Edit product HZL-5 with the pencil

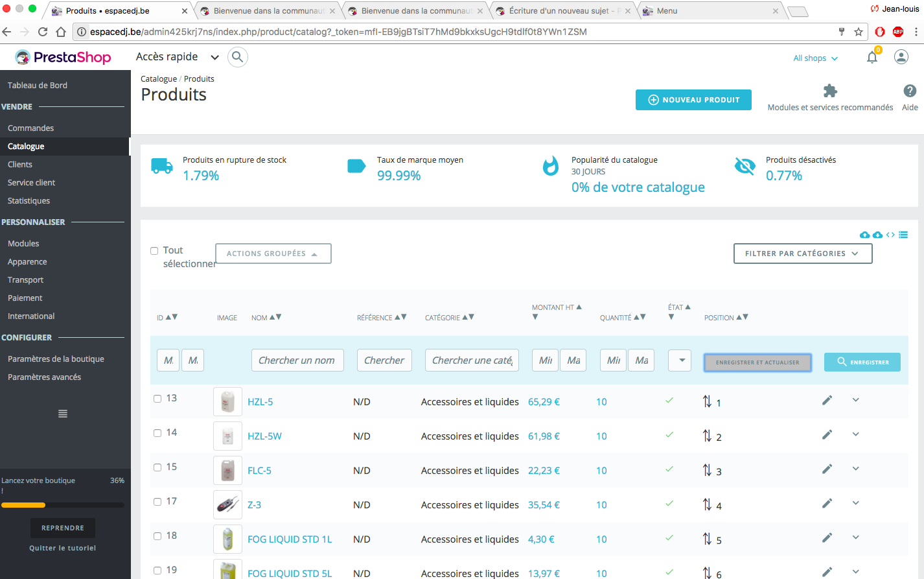tap(827, 401)
